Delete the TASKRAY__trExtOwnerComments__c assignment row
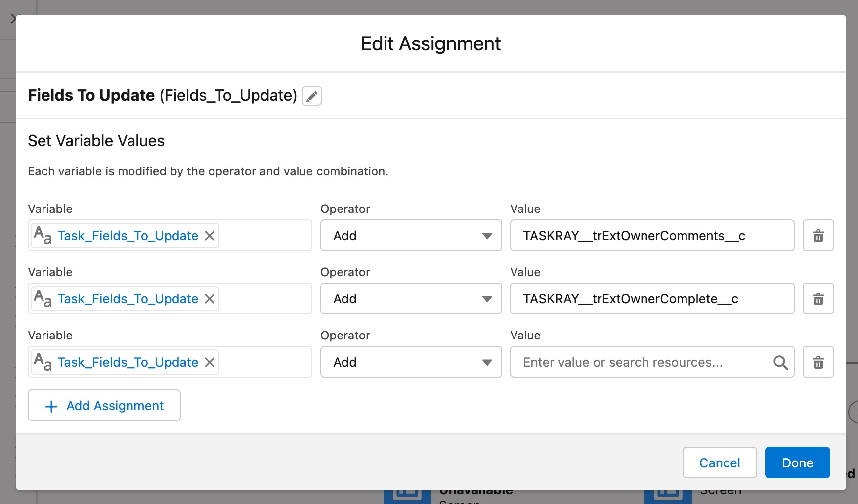The width and height of the screenshot is (858, 504). (x=818, y=236)
